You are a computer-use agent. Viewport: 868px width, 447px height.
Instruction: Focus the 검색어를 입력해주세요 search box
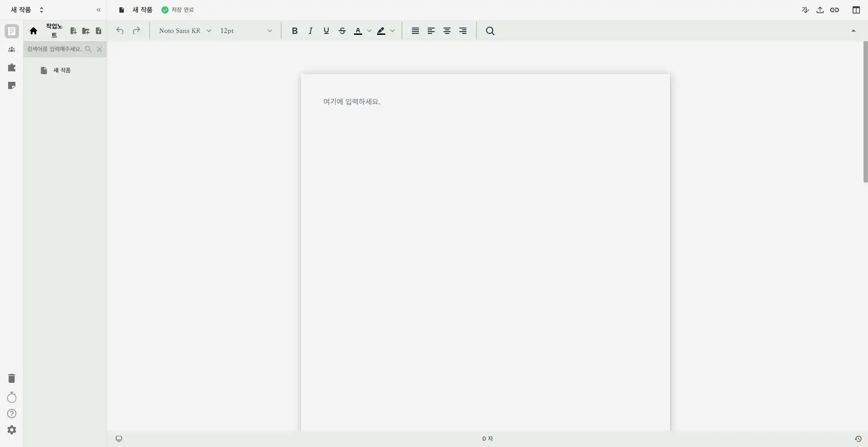click(54, 49)
